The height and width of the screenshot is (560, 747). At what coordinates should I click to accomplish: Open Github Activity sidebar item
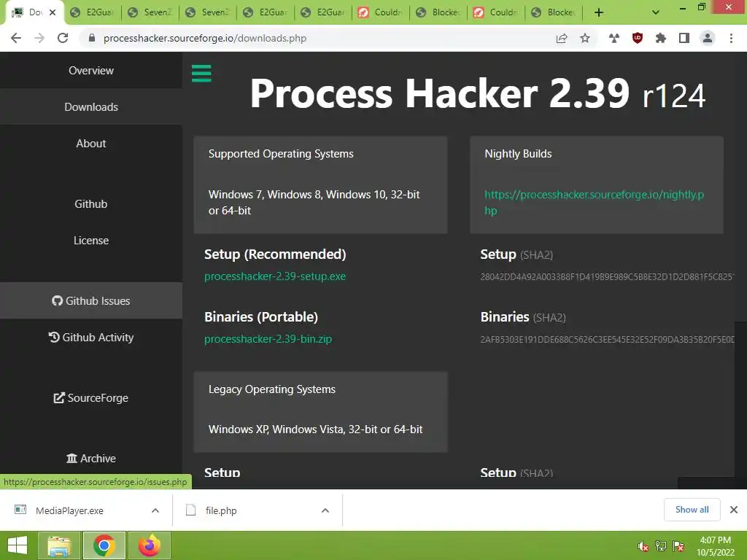[91, 338]
